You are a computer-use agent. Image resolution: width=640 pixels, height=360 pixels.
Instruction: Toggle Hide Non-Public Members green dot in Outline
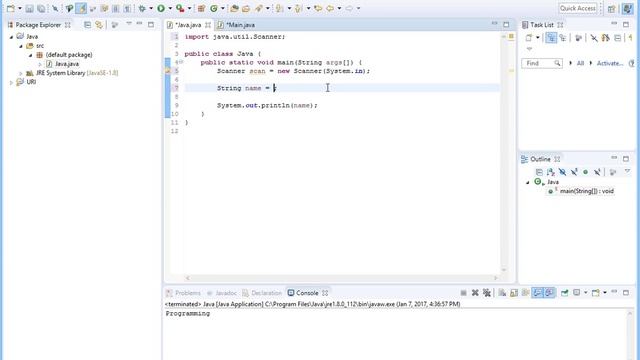point(586,172)
